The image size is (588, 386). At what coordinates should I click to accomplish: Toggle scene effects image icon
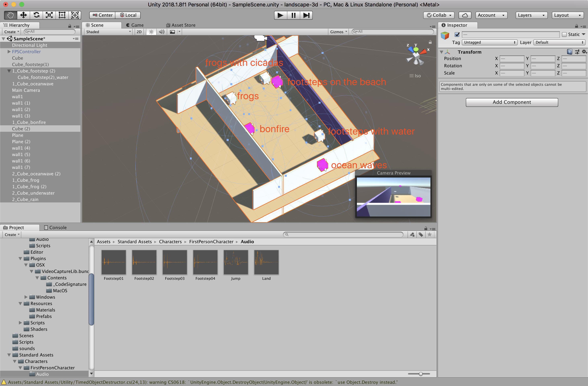pyautogui.click(x=172, y=32)
